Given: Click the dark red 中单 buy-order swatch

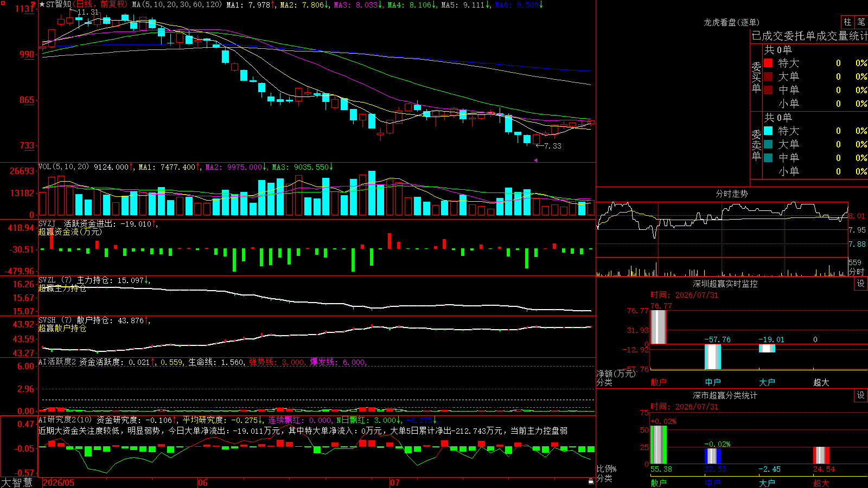Looking at the screenshot, I should (768, 90).
